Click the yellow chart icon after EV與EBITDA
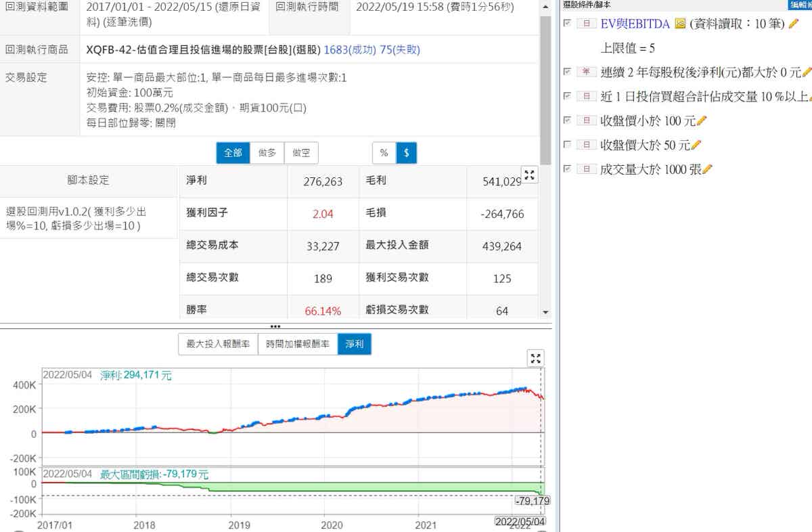Image resolution: width=812 pixels, height=532 pixels. coord(680,24)
